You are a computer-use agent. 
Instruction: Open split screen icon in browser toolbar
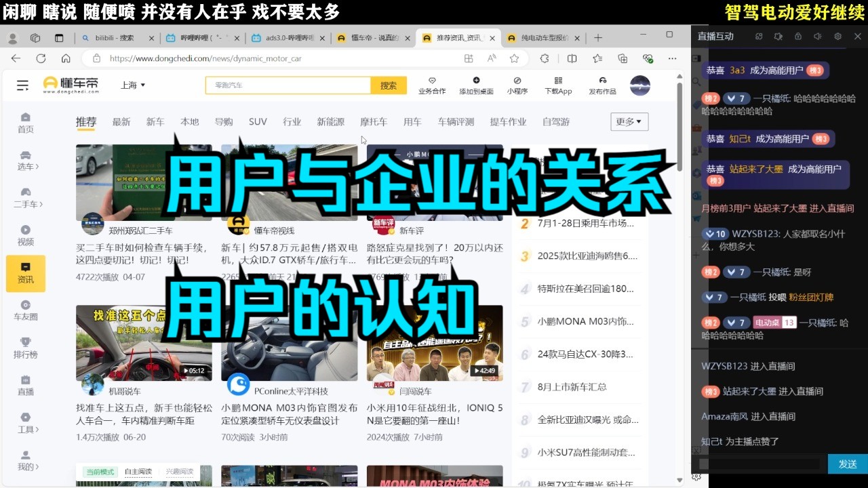point(572,58)
